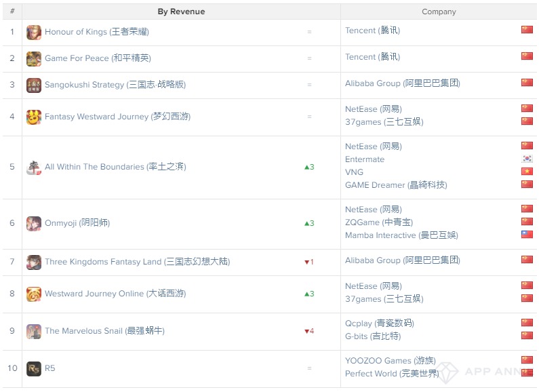
Task: Open the Mamba Interactive company link
Action: click(x=401, y=235)
